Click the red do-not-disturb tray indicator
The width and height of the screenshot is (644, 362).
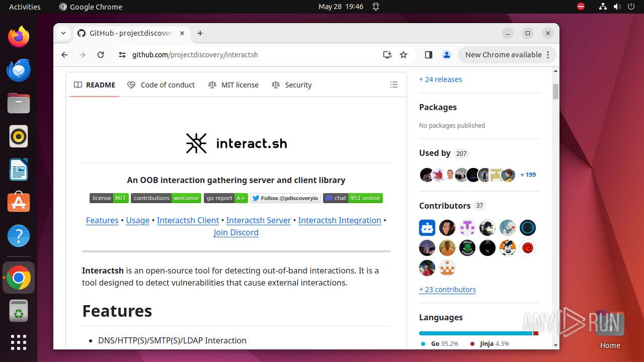pyautogui.click(x=581, y=7)
